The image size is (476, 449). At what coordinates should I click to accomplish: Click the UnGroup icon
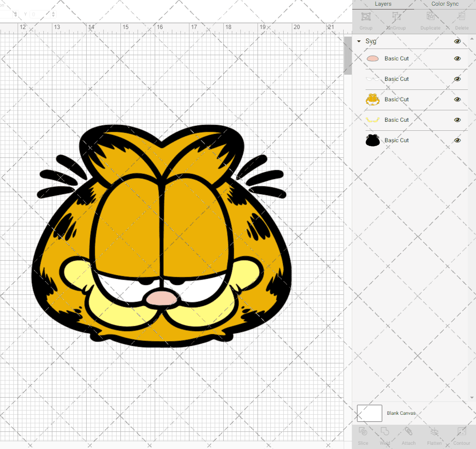[x=396, y=16]
